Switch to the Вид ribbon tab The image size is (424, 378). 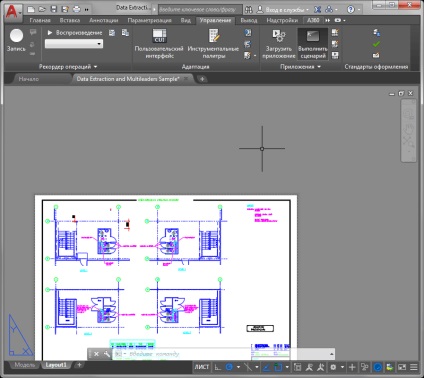tap(185, 20)
